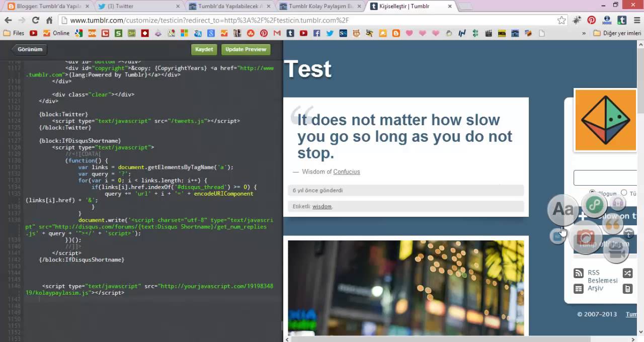Click the Test blog title
644x342 pixels.
pyautogui.click(x=308, y=69)
